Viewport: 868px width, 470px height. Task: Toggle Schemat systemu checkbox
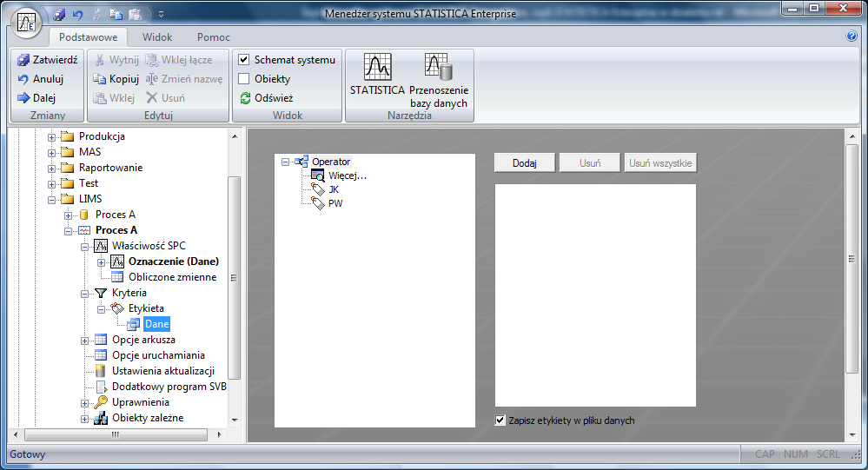(x=243, y=60)
